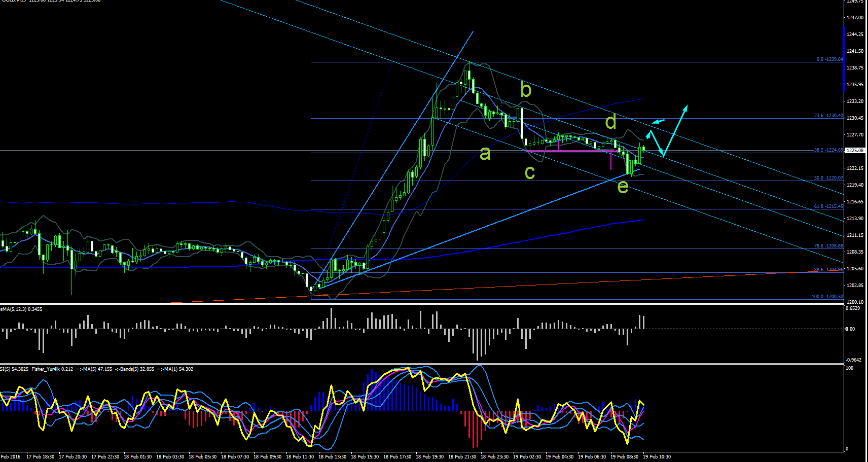This screenshot has width=868, height=462.
Task: Click price scale value 1219.40
Action: (x=855, y=185)
